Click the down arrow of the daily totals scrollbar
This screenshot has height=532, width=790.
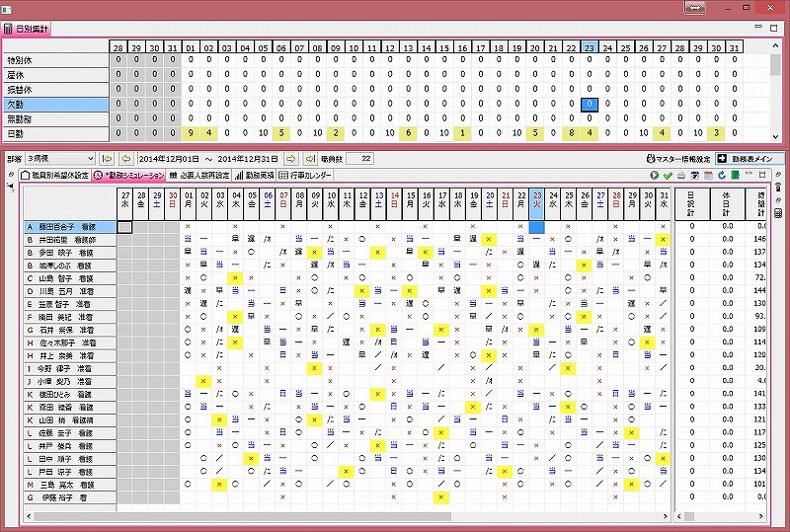(x=776, y=136)
